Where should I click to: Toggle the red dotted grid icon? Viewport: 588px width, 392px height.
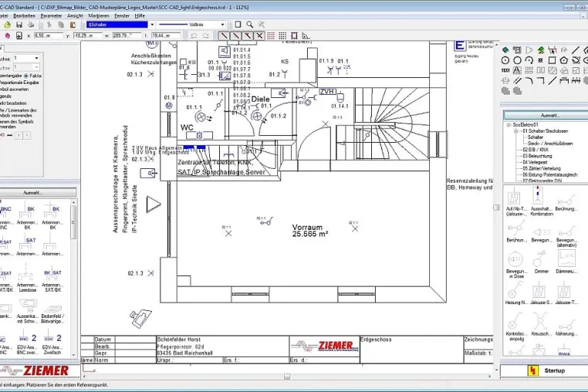[271, 35]
